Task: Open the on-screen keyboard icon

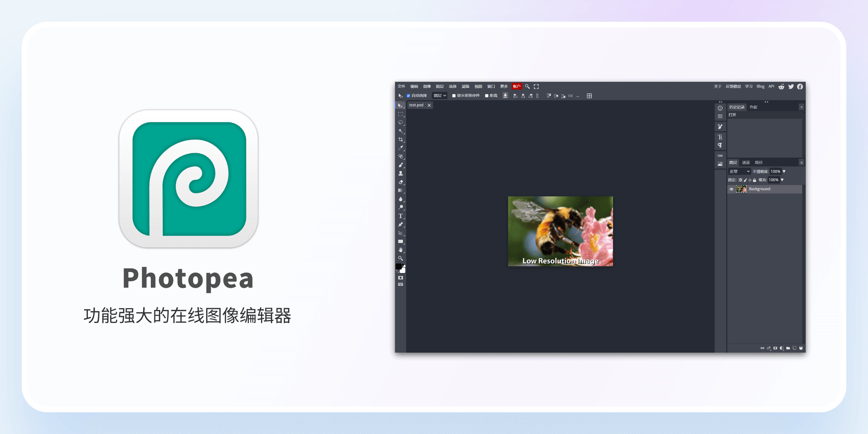Action: coord(400,285)
